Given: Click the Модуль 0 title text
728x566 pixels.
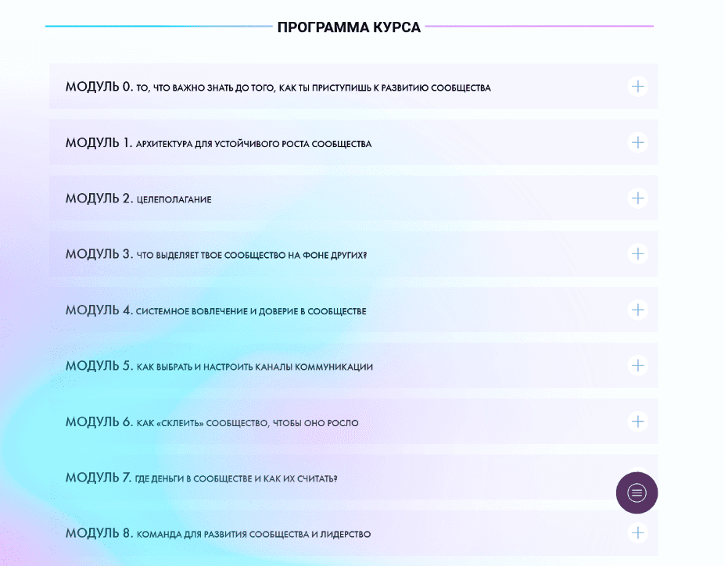Looking at the screenshot, I should 278,87.
